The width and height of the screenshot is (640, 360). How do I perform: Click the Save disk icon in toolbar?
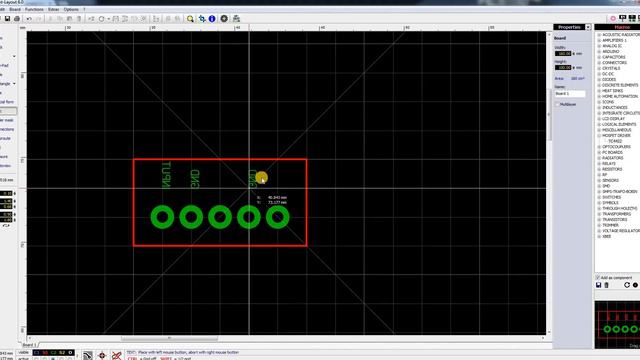coord(7,19)
